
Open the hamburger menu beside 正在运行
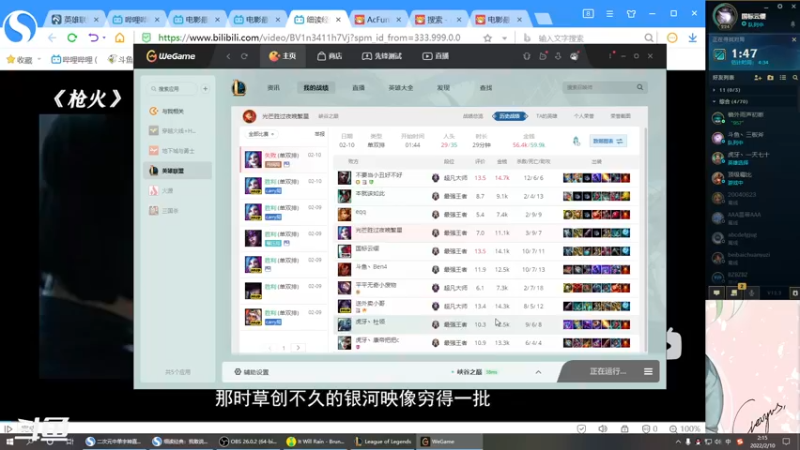[x=648, y=371]
